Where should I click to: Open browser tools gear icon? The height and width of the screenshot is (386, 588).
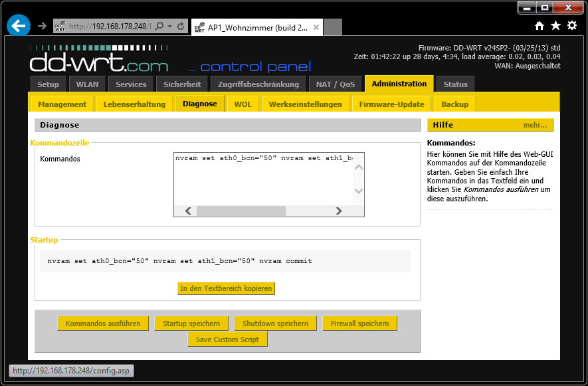[571, 26]
